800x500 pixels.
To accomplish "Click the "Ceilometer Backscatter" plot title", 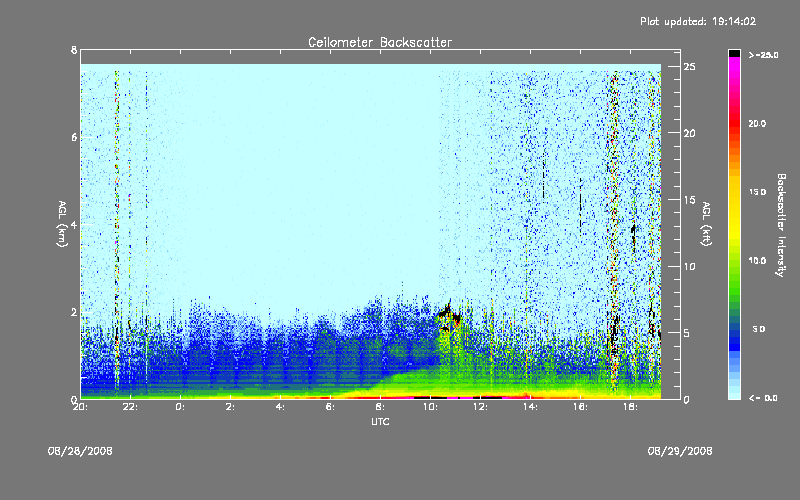I will point(380,42).
